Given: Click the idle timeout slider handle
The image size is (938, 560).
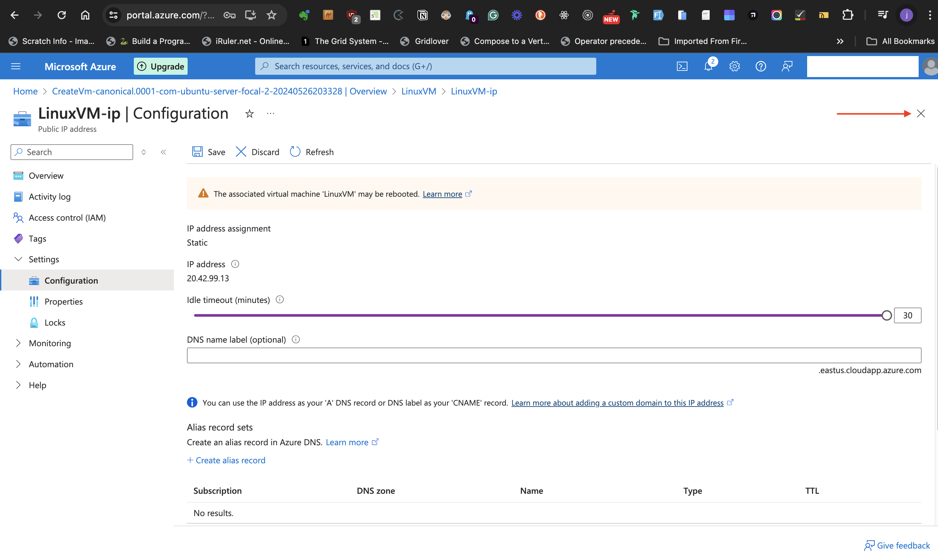Looking at the screenshot, I should pos(887,315).
